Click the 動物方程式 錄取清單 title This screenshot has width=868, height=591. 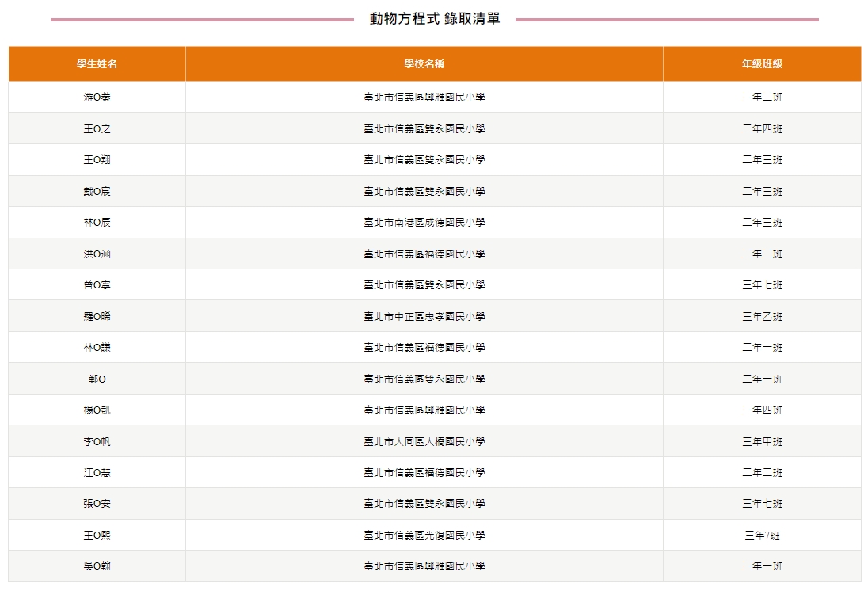pos(434,19)
